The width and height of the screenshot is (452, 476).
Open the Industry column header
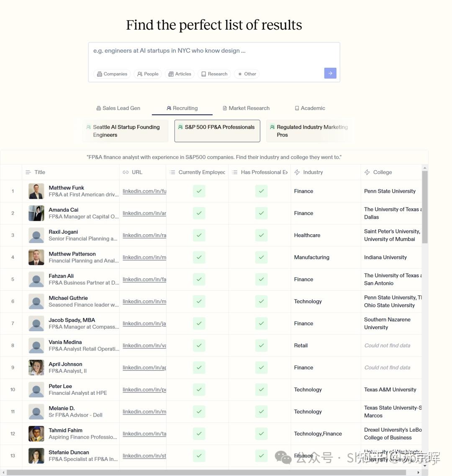click(x=313, y=172)
